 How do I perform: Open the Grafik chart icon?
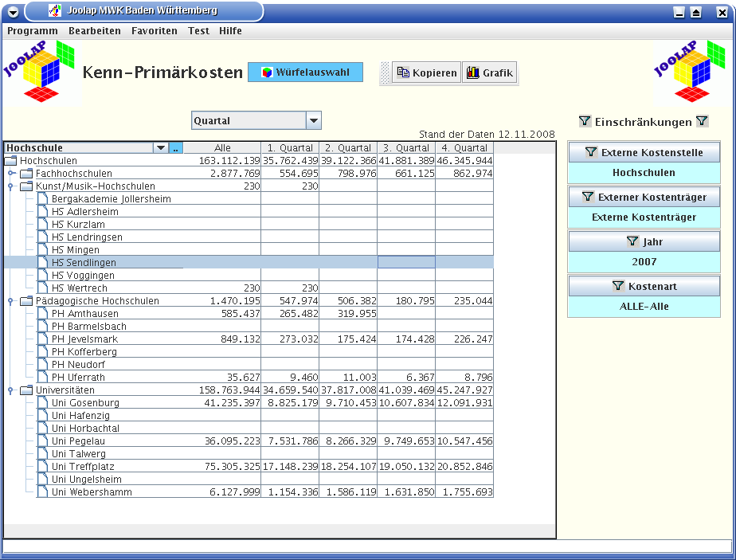click(473, 72)
